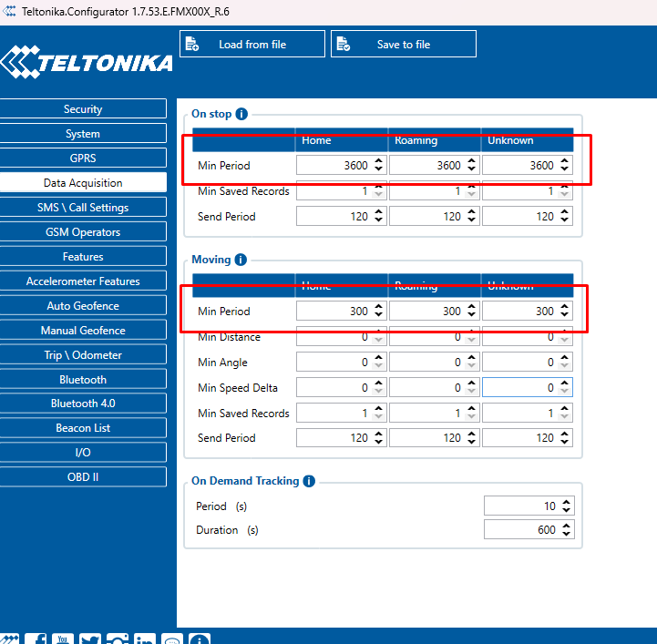Open the System section

pos(83,134)
